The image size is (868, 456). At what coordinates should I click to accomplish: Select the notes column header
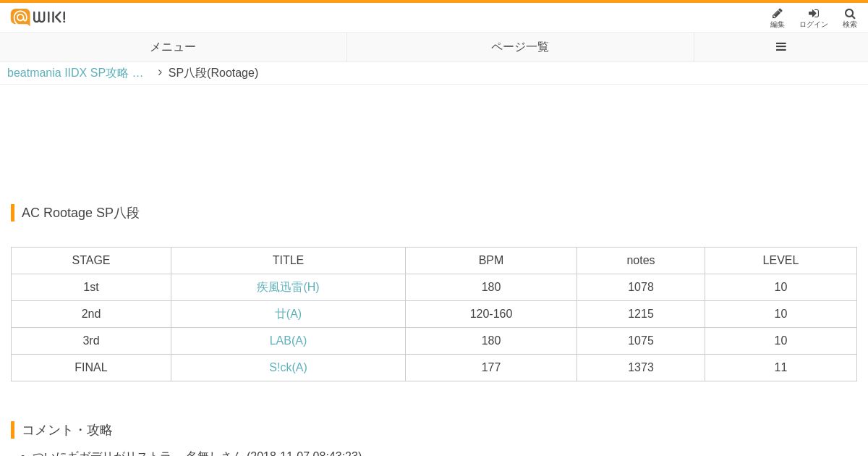641,261
